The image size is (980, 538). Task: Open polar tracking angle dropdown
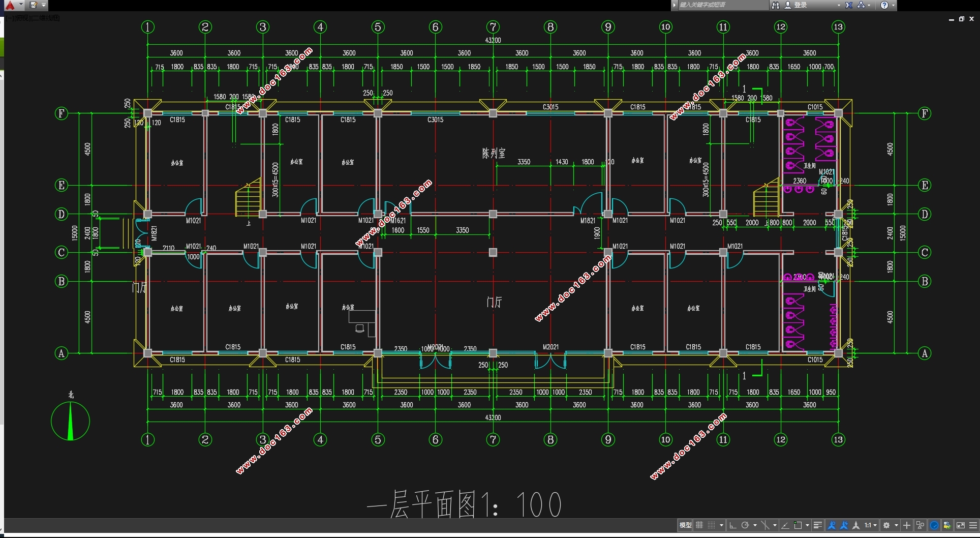(x=755, y=525)
